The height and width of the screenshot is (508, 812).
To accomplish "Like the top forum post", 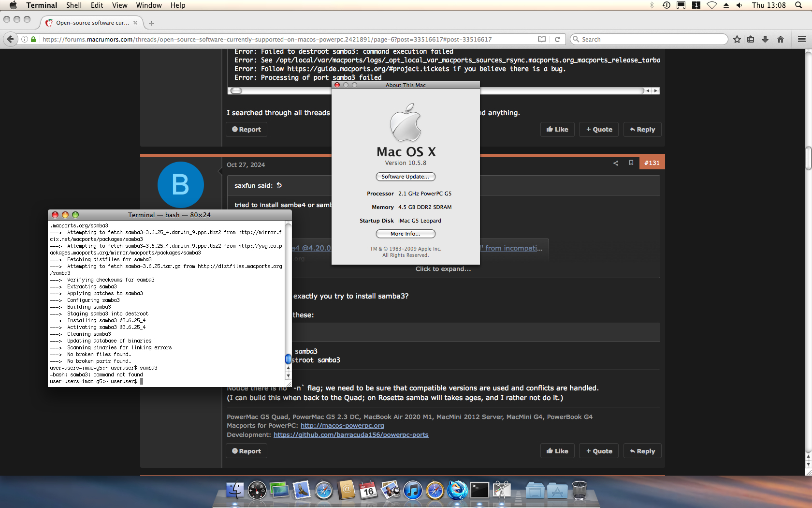I will [557, 130].
